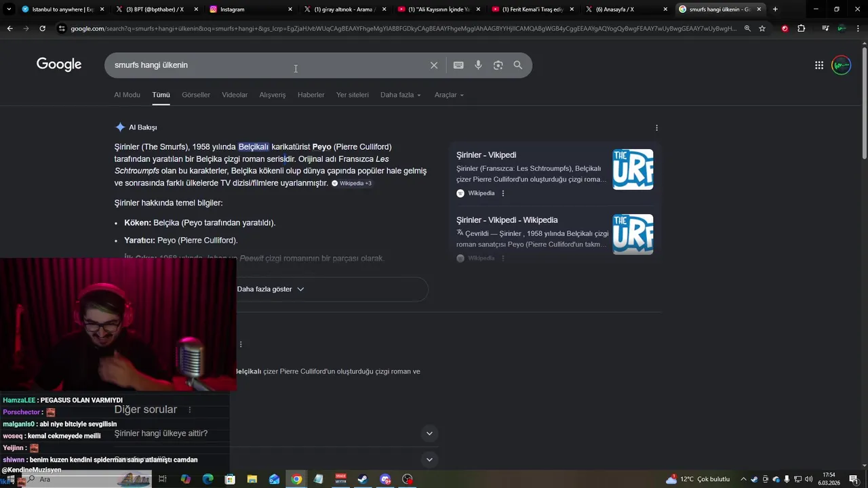Open Steam from the taskbar
The height and width of the screenshot is (488, 868).
[x=363, y=479]
